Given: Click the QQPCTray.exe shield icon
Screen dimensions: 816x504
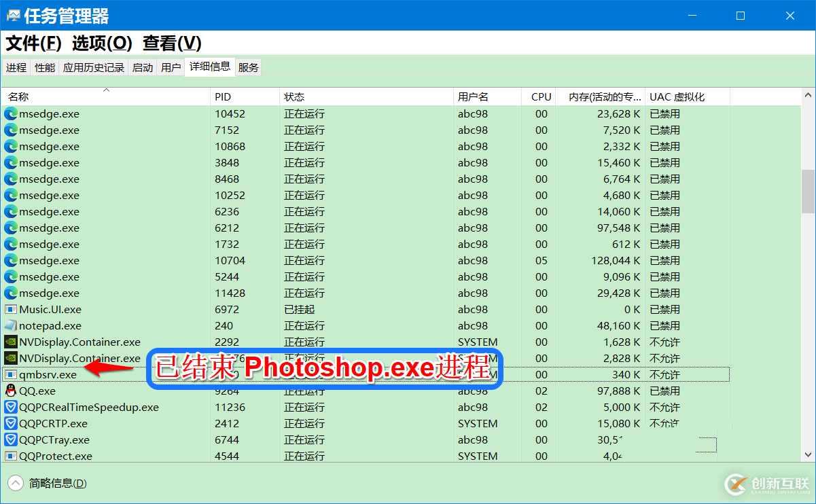Looking at the screenshot, I should click(11, 439).
